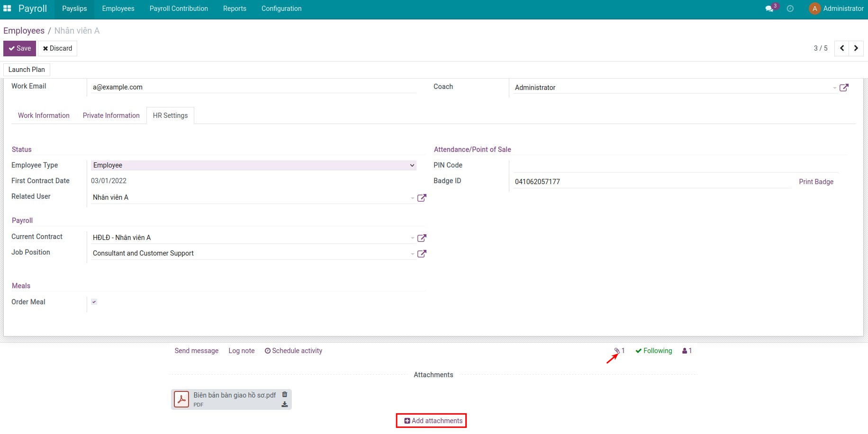Open the conversations icon with badge 3

pos(770,9)
